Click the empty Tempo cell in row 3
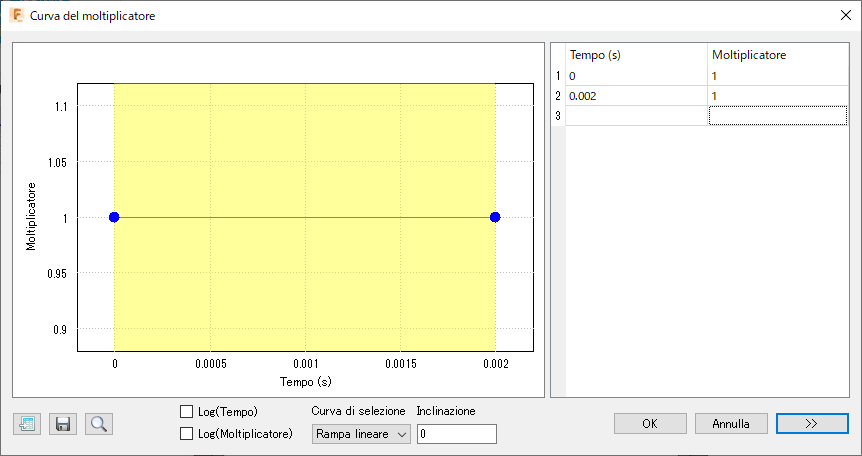 (636, 116)
